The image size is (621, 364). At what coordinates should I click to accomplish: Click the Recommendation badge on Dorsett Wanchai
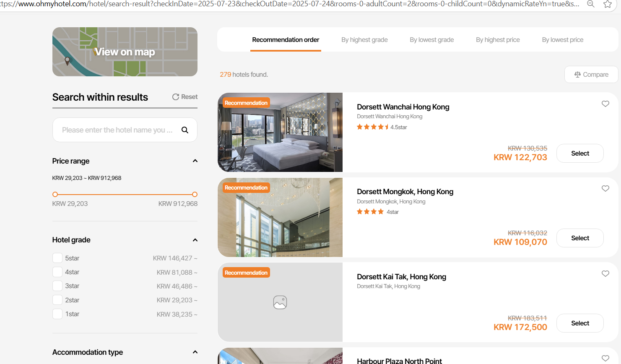click(246, 103)
